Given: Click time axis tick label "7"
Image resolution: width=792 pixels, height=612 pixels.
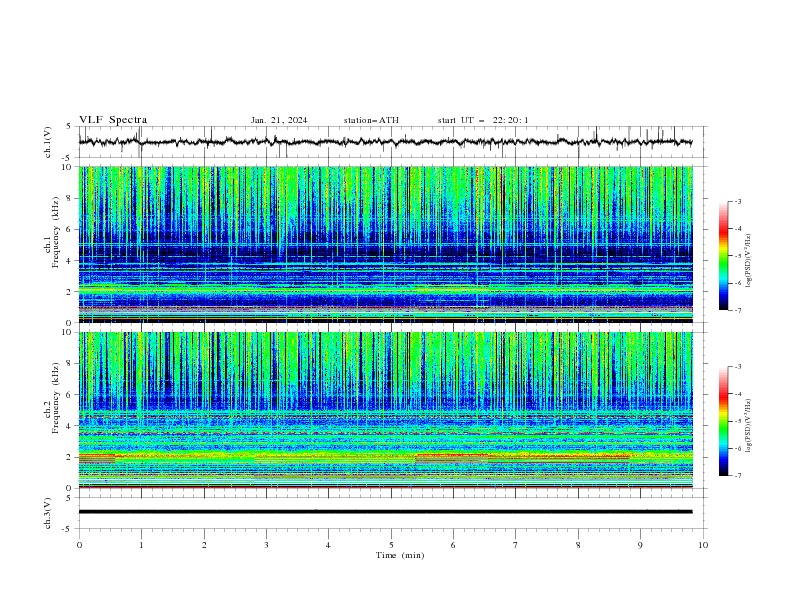Looking at the screenshot, I should (516, 545).
